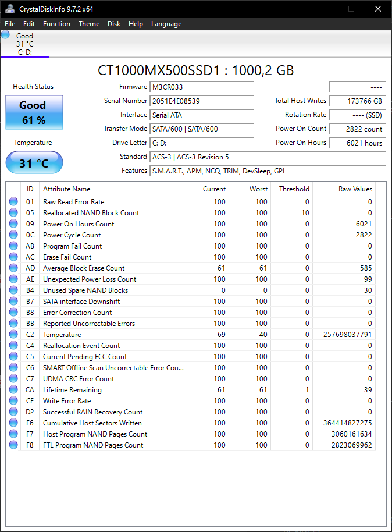Screen dimensions: 392x532
Task: Click status icon for Raw Read Error Rate
Action: [13, 202]
